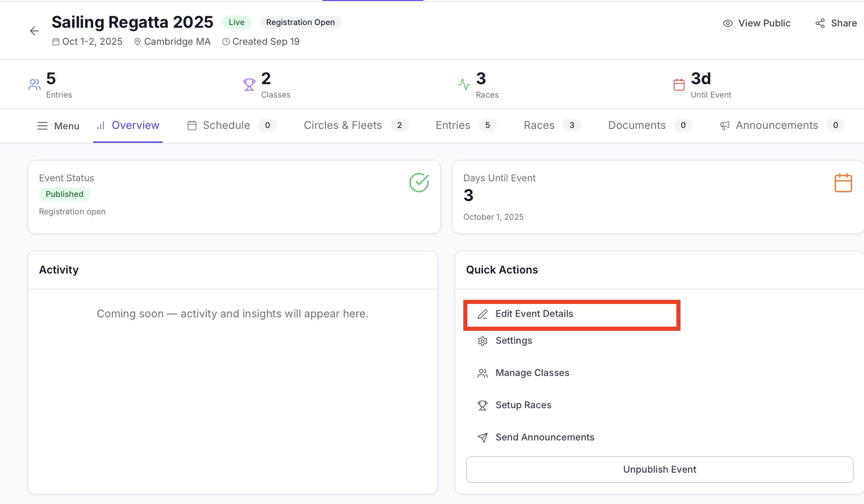Click the pencil icon for Edit Event Details

(483, 314)
